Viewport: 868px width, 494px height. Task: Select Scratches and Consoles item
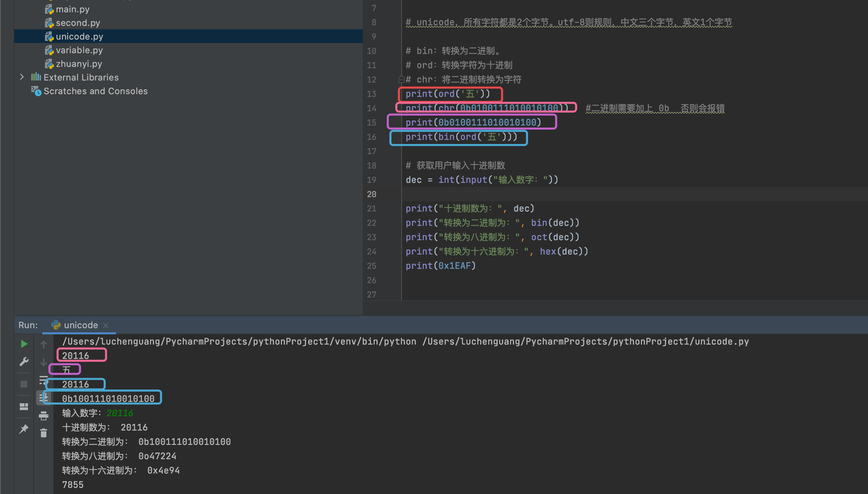pos(95,91)
